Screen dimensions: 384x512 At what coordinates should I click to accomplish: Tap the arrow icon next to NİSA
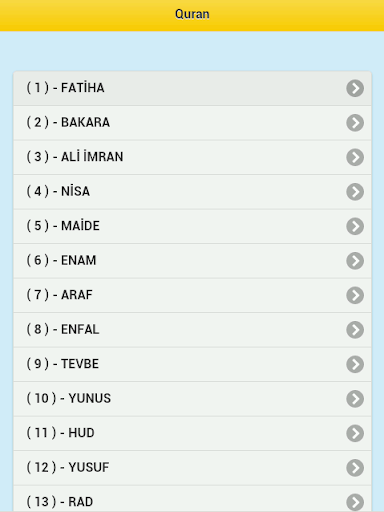[x=355, y=192]
